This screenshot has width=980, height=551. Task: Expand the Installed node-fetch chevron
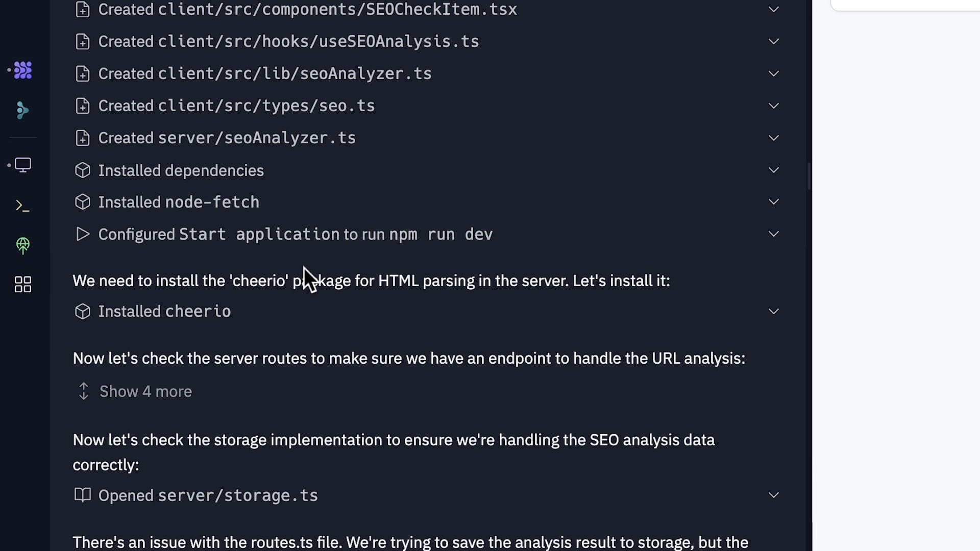point(773,202)
